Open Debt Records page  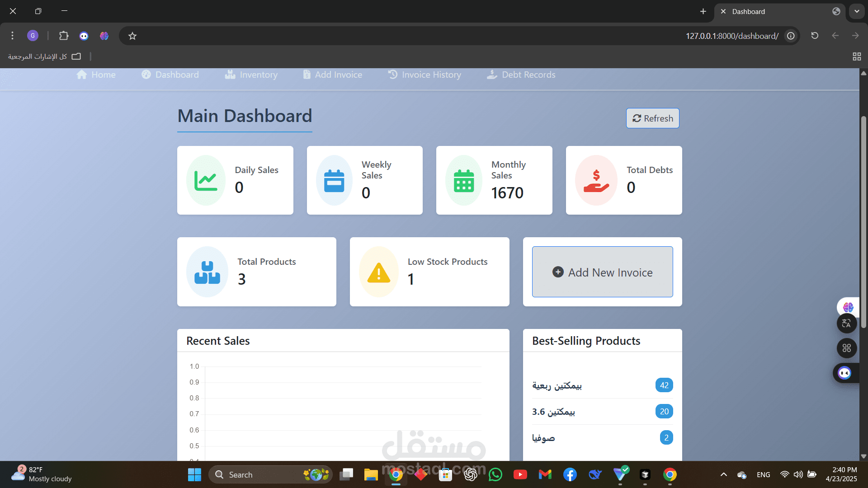tap(521, 75)
